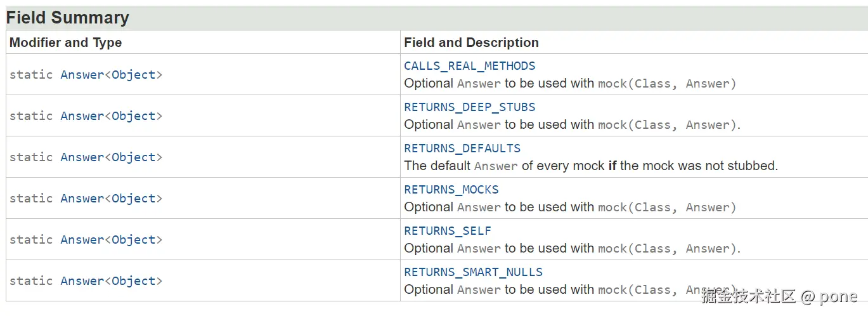Click the RETURNS_DEFAULTS field name
Screen dimensions: 868x316
tap(462, 148)
